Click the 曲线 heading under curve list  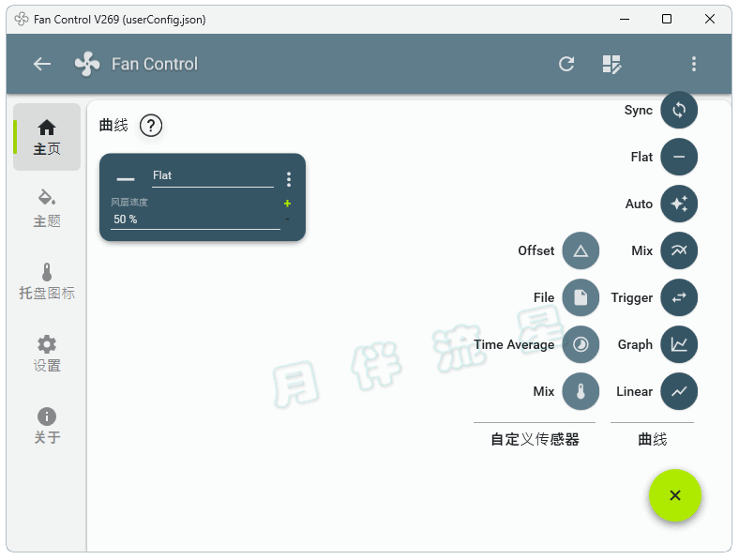[x=653, y=439]
